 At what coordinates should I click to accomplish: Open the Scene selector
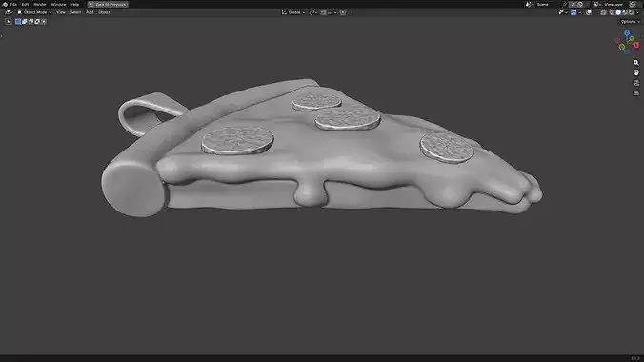point(542,4)
